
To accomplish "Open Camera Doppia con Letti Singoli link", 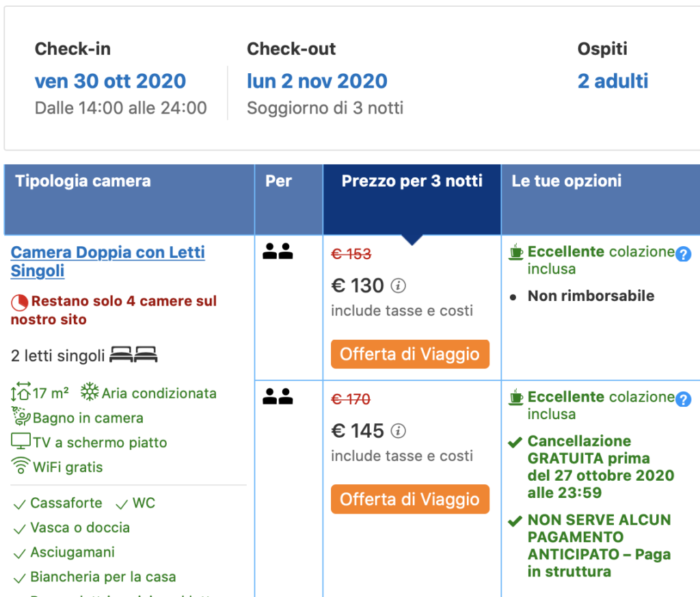I will point(107,262).
